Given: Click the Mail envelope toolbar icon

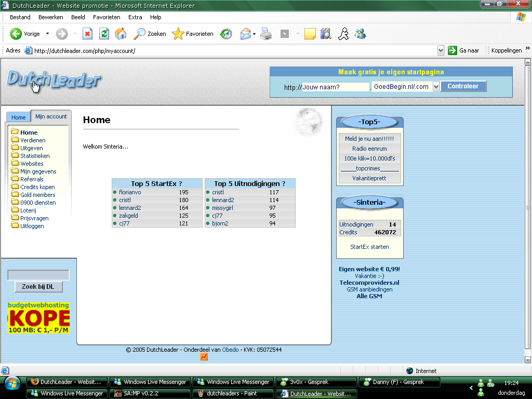Looking at the screenshot, I should (246, 34).
